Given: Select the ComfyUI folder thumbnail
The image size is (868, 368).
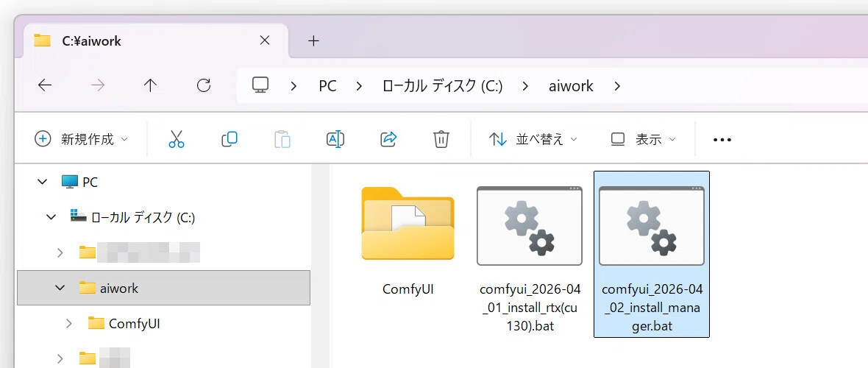Looking at the screenshot, I should pos(408,224).
